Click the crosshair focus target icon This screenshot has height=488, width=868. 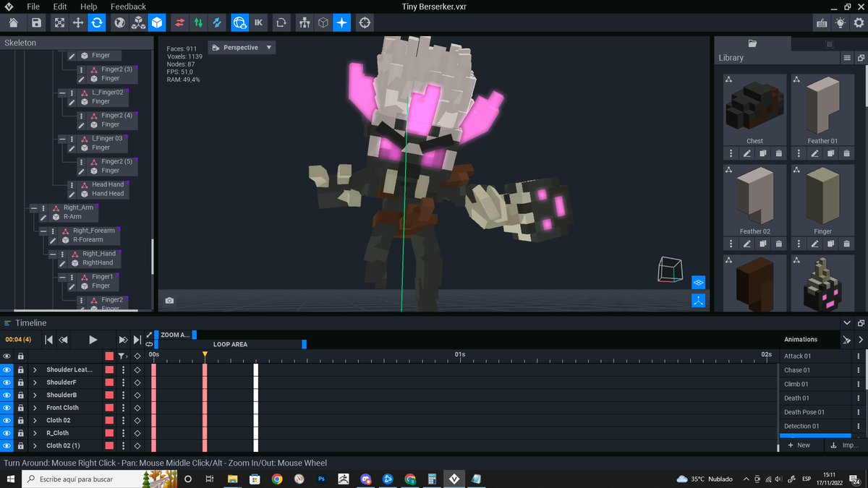point(365,23)
